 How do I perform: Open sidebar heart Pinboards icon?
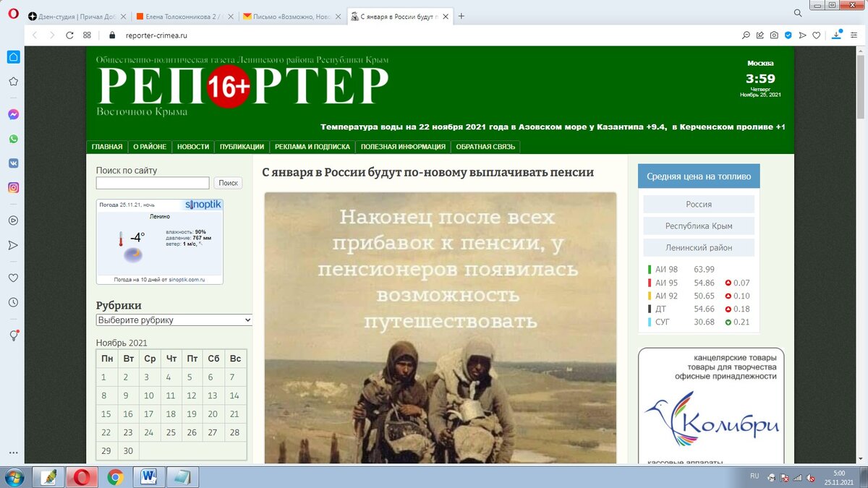pyautogui.click(x=13, y=278)
